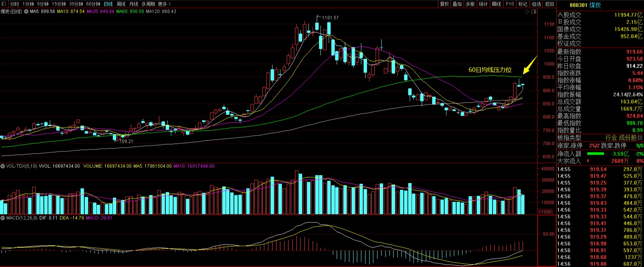Viewport: 644px width, 267px height.
Task: Click the MA60: 950.59 legend value
Action: click(x=130, y=12)
